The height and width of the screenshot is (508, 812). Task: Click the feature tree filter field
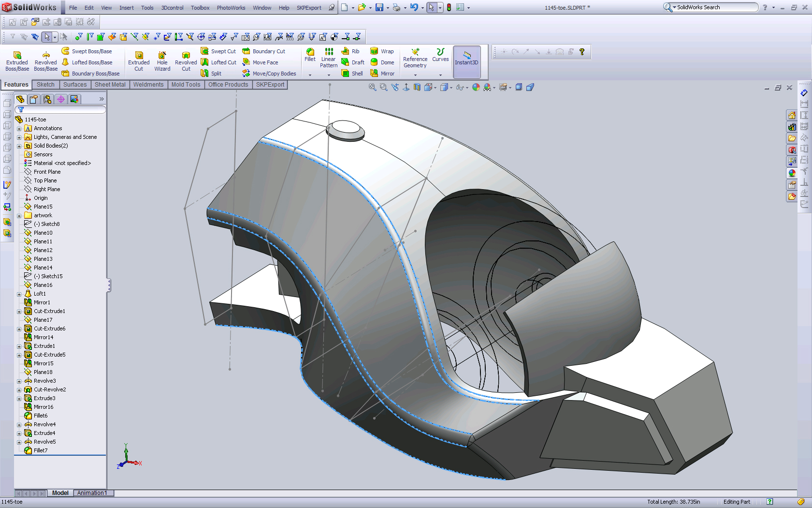click(61, 110)
